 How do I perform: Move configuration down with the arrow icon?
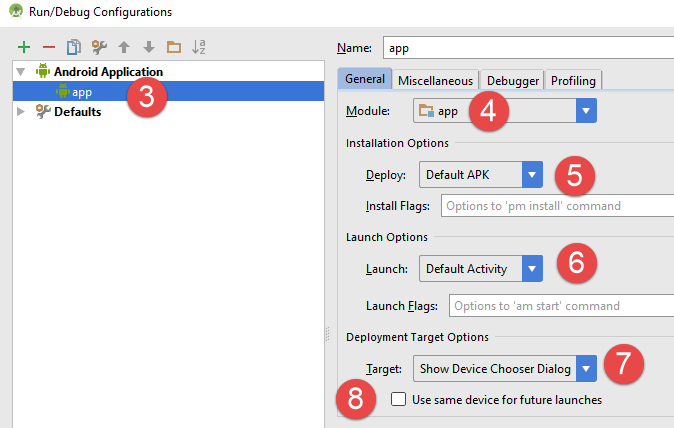coord(148,47)
